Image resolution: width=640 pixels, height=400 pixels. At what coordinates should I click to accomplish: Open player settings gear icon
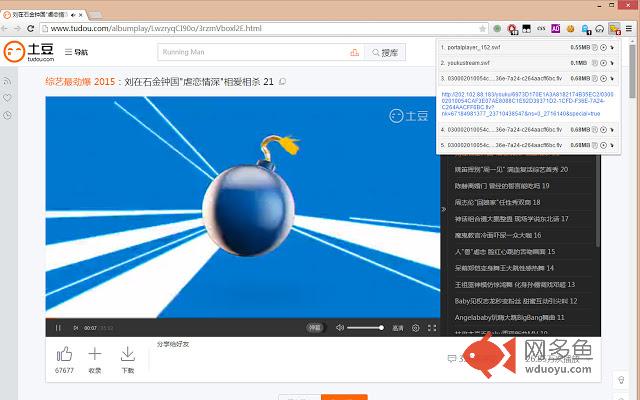[416, 328]
